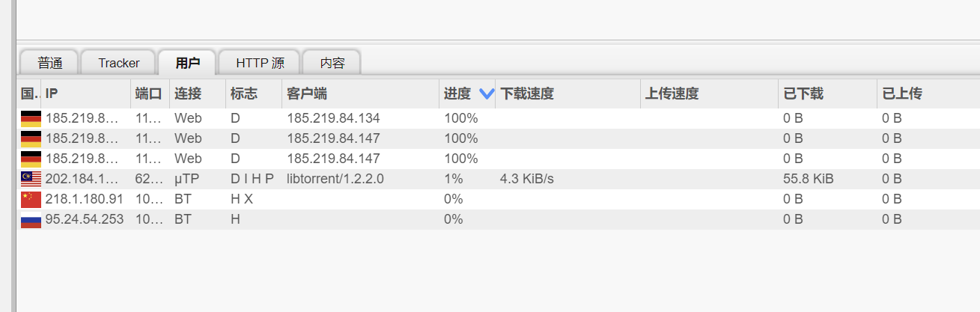Click the Russia flag icon
The width and height of the screenshot is (980, 312).
[31, 219]
